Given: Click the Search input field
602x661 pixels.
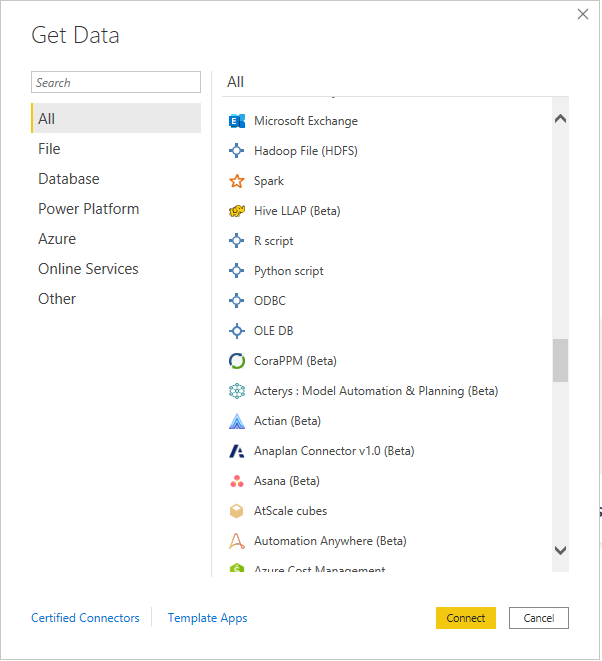Looking at the screenshot, I should [x=116, y=82].
